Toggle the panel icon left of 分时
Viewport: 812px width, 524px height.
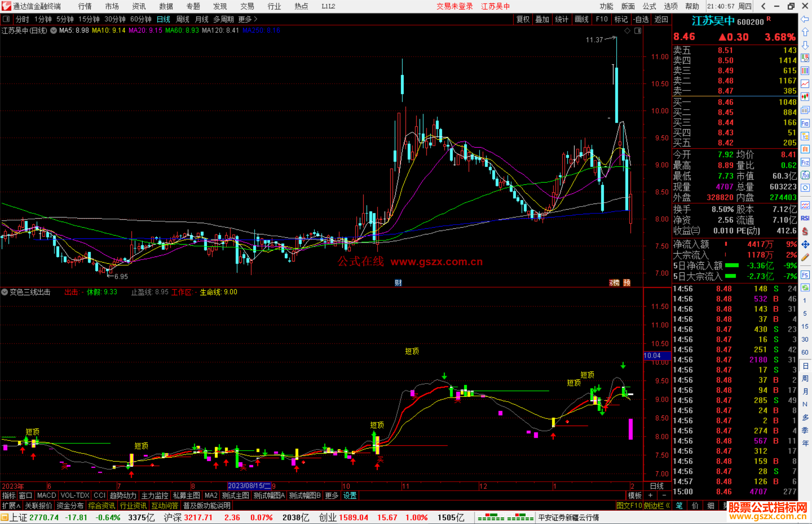(6, 19)
